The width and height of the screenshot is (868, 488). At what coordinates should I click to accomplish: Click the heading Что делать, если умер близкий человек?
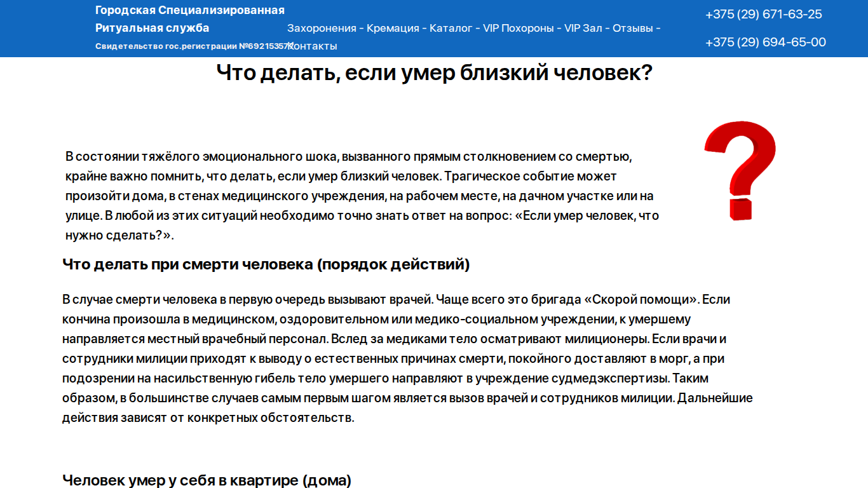(434, 72)
